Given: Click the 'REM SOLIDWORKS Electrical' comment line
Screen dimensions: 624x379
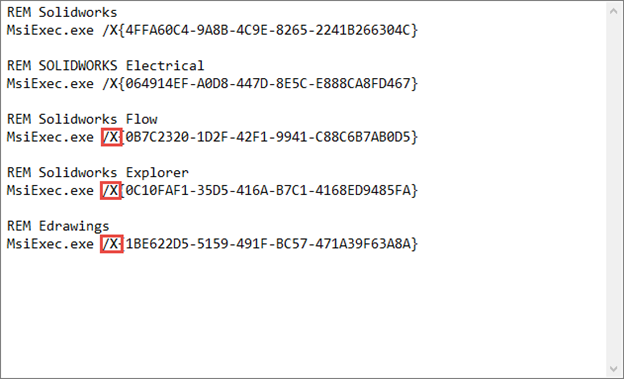Looking at the screenshot, I should (x=105, y=66).
